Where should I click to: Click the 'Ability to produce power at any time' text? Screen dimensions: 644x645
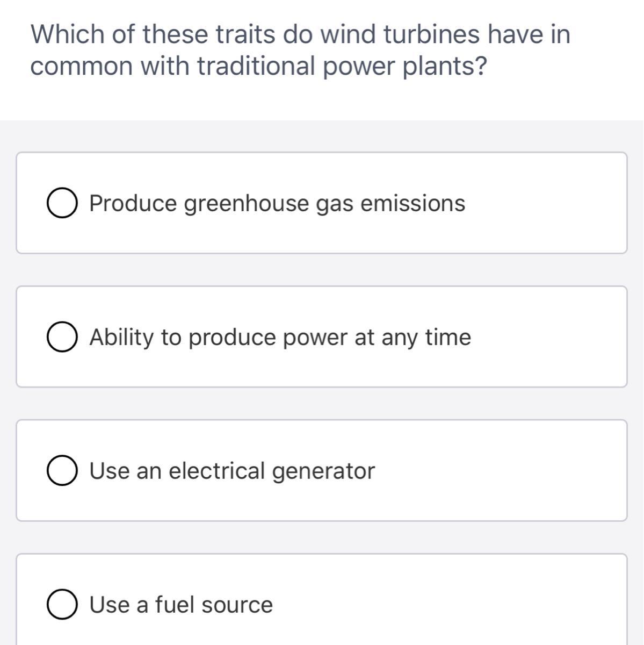point(280,338)
